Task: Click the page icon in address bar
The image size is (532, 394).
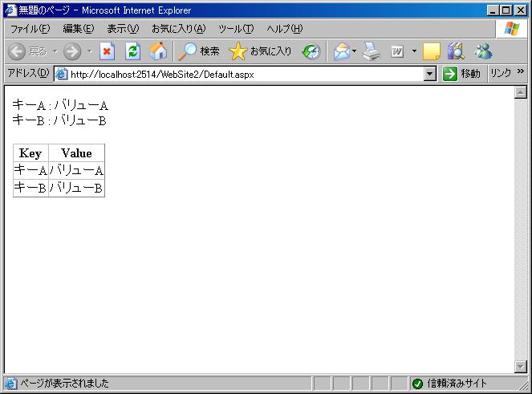Action: (x=62, y=74)
